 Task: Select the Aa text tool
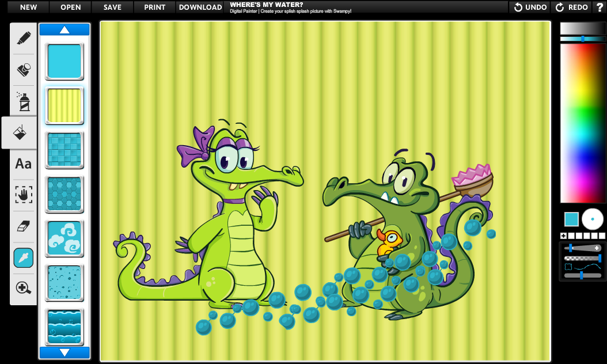click(23, 164)
